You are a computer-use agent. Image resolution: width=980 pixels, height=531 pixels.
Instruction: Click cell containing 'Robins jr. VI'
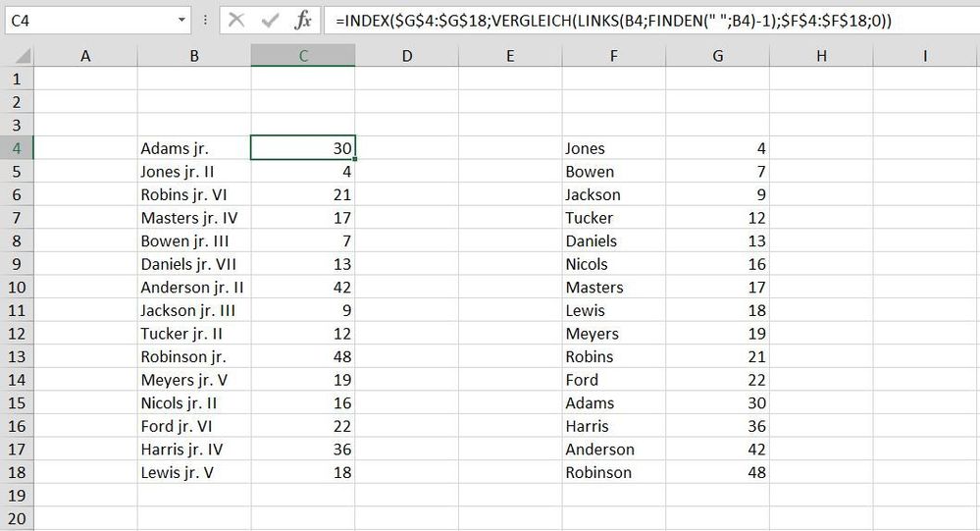point(194,194)
